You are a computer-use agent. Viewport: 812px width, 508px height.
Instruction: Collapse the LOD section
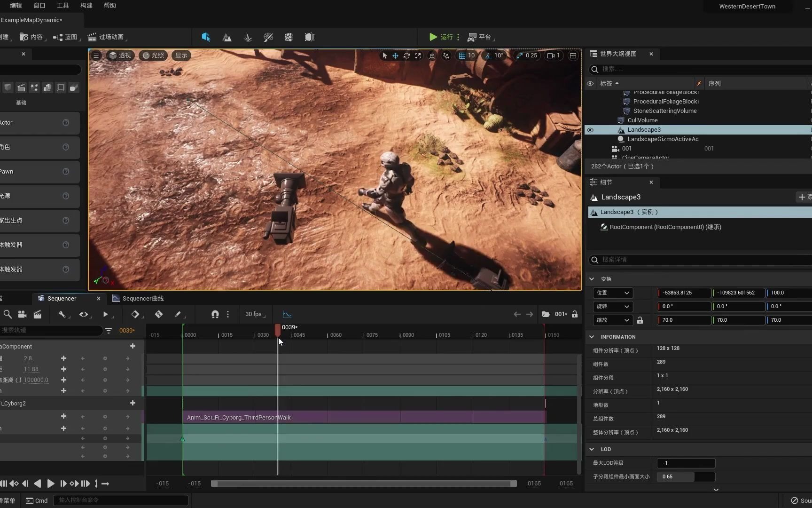[592, 449]
